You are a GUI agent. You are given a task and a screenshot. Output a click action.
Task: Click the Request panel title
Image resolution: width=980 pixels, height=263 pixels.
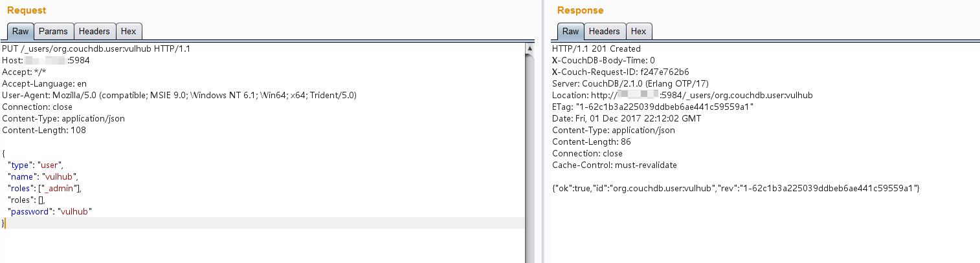27,10
